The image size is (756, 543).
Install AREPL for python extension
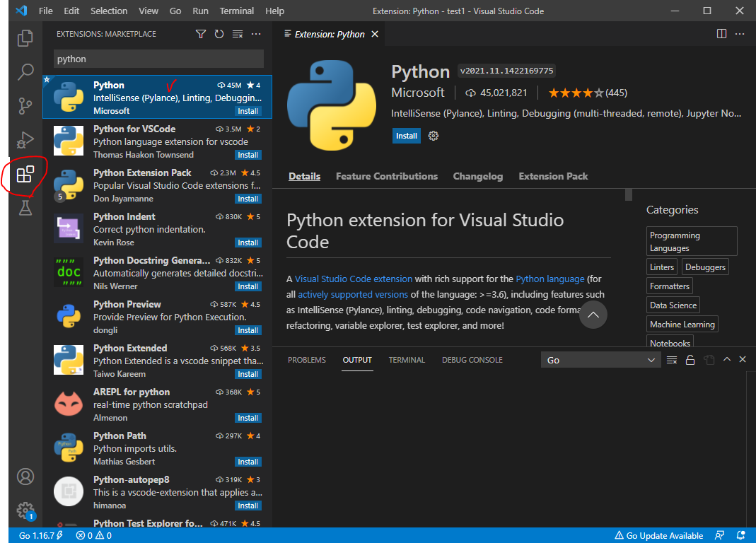[248, 418]
